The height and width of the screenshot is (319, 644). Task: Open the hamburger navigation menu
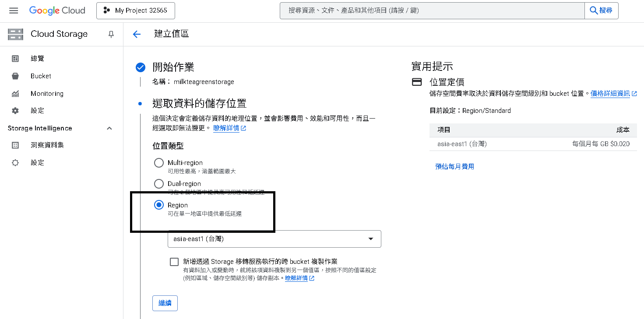14,11
